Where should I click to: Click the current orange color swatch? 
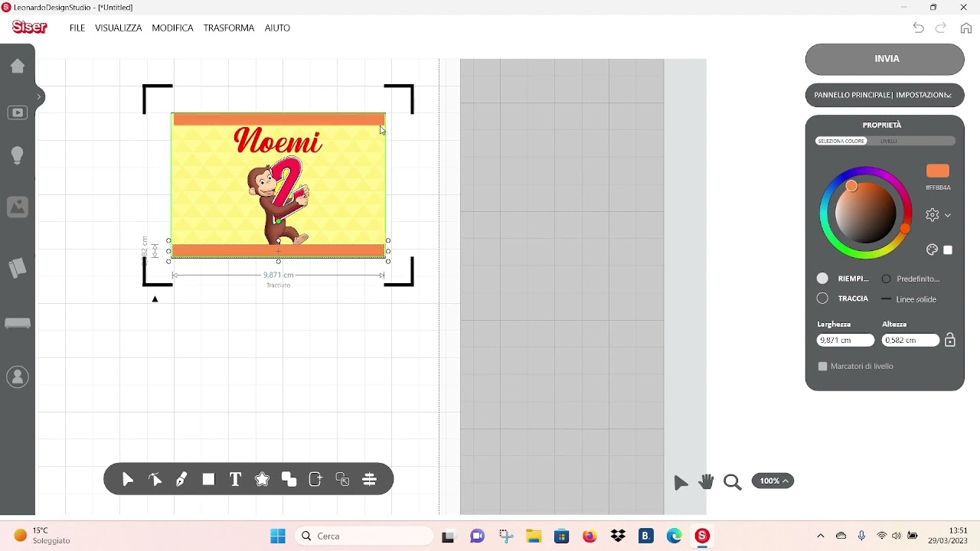pyautogui.click(x=938, y=171)
